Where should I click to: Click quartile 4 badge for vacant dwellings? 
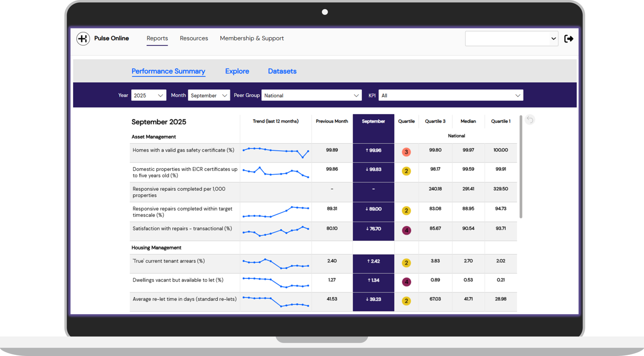coord(406,282)
